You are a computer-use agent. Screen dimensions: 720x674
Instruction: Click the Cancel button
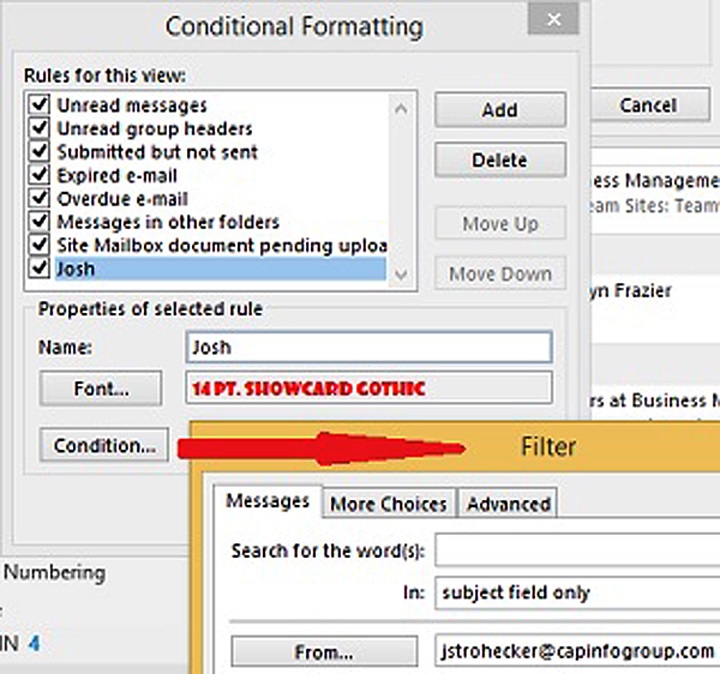coord(647,105)
